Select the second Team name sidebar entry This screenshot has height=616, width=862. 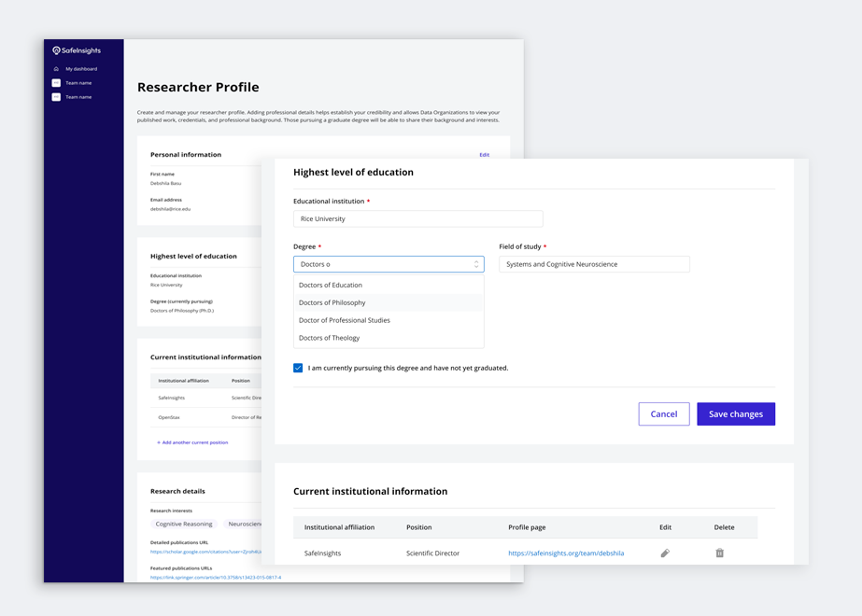click(x=72, y=97)
